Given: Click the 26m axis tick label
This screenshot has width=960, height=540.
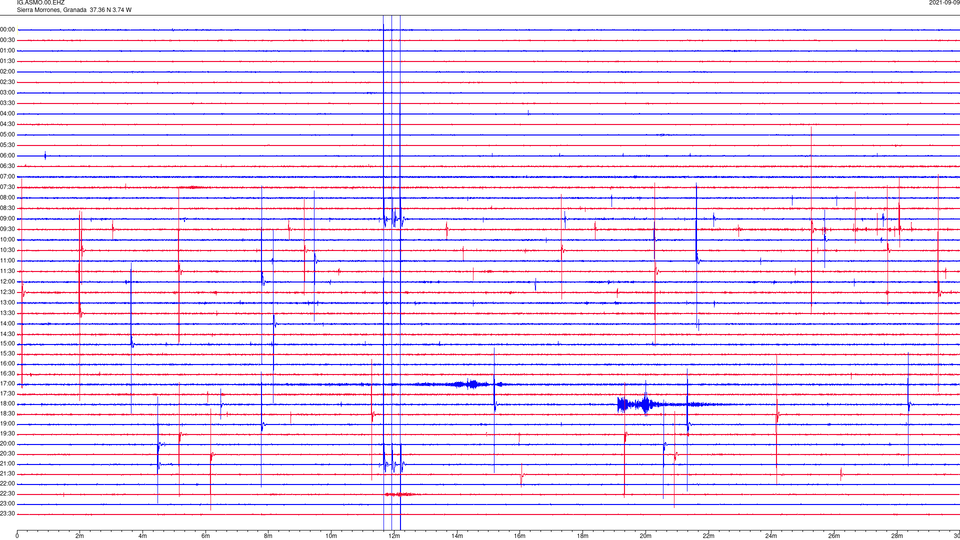Looking at the screenshot, I should [x=834, y=536].
